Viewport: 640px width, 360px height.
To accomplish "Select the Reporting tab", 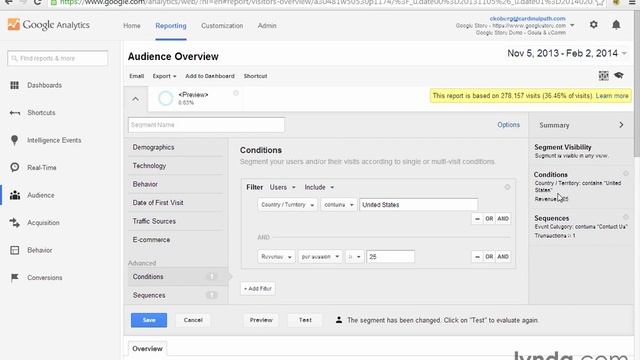I will [x=171, y=26].
